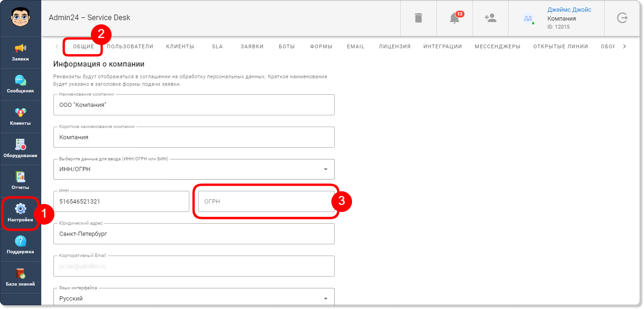The height and width of the screenshot is (309, 644).
Task: Switch to the Лицензия tab
Action: click(395, 46)
